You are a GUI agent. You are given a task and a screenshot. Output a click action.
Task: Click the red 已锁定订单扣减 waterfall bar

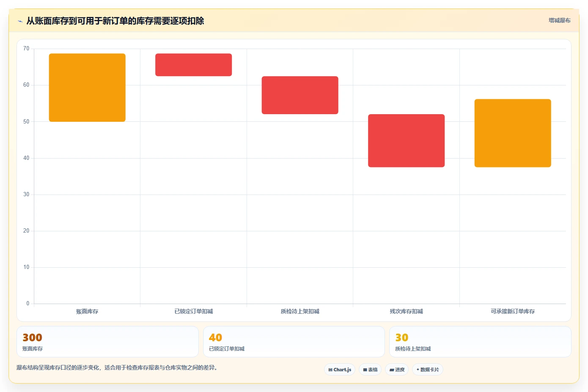[194, 65]
